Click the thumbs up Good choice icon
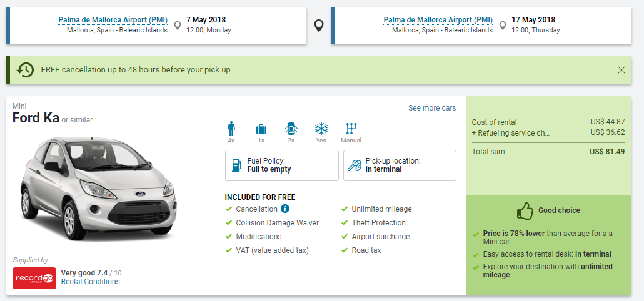This screenshot has width=644, height=301. click(x=525, y=210)
